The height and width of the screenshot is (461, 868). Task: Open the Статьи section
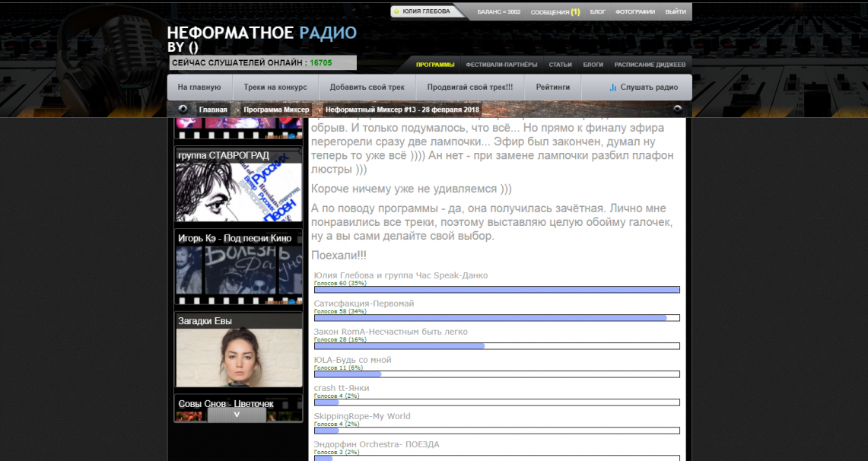560,65
